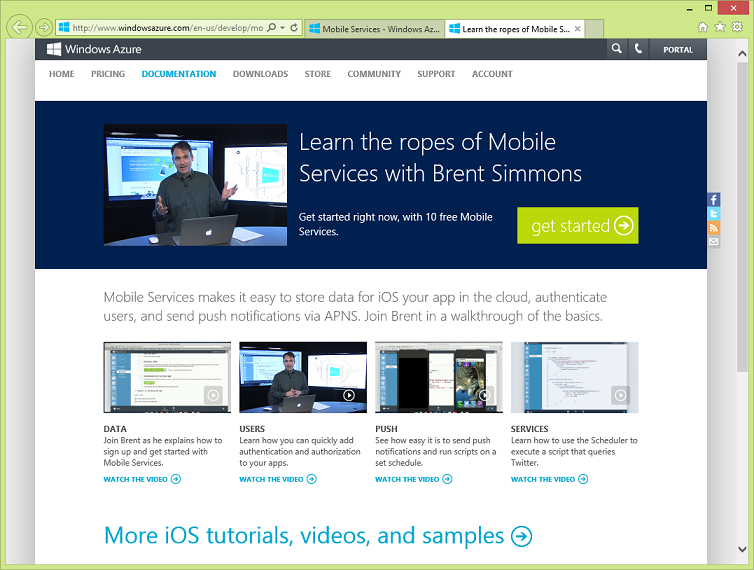Click the green get started button
Screen dimensions: 754x570
tap(578, 226)
